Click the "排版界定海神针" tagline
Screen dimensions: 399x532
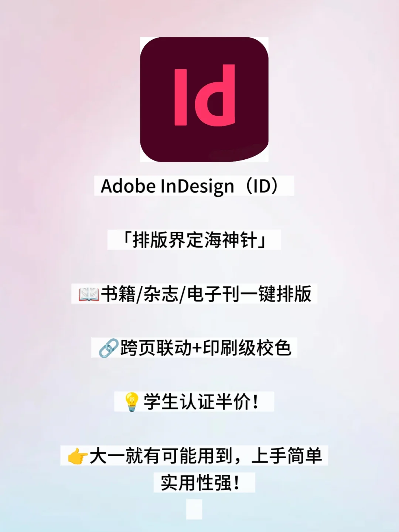pos(194,240)
